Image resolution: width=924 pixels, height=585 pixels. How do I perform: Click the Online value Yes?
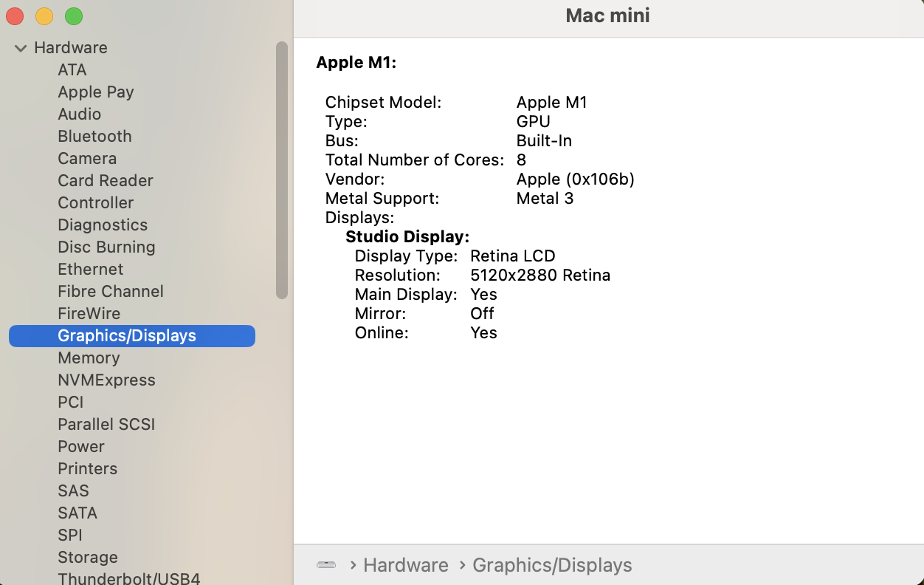tap(484, 332)
